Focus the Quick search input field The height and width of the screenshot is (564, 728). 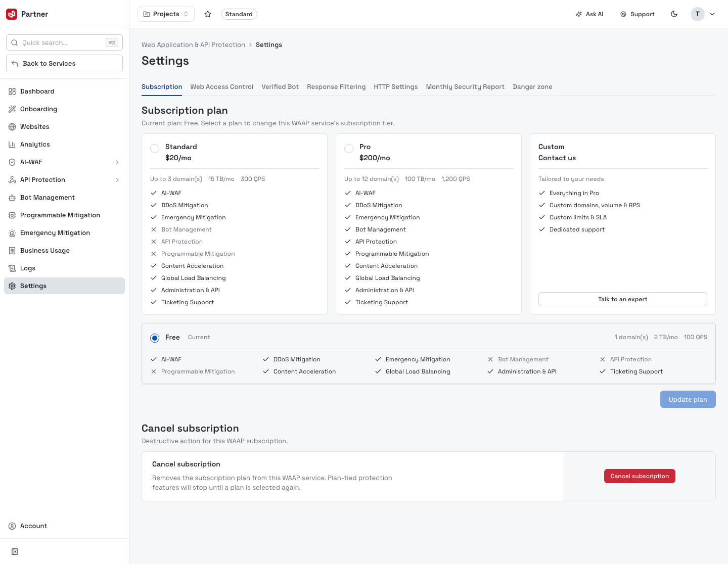(x=64, y=43)
